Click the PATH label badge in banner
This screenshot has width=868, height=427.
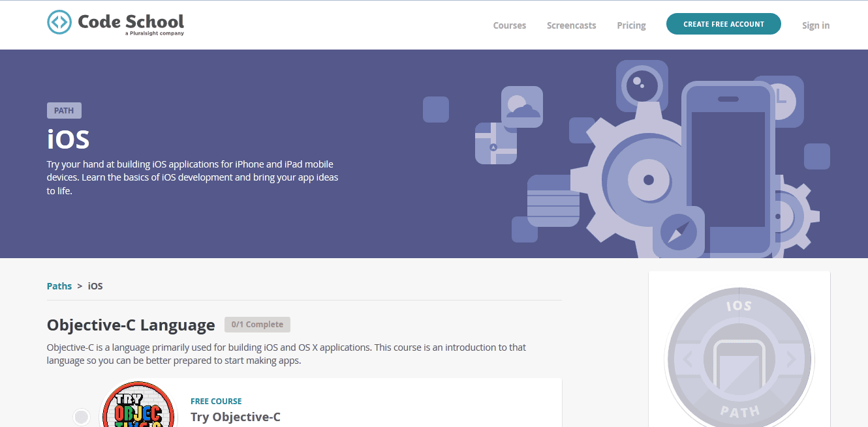(x=64, y=111)
